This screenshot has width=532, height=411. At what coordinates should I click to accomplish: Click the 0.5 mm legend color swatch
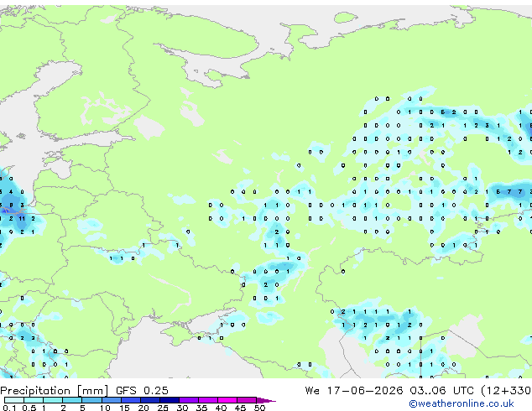click(x=34, y=400)
